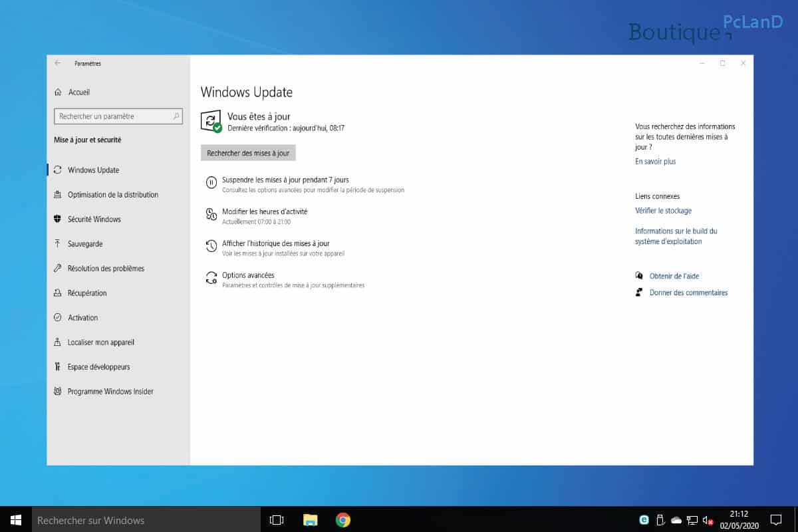Open the Accueil home page

(x=72, y=92)
